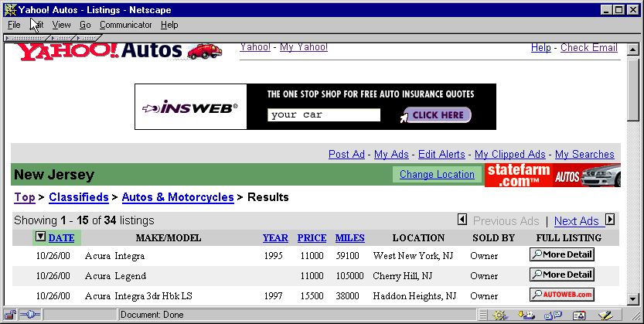Click 'Acura Integra 3dr Hbk LS' text
The width and height of the screenshot is (644, 324).
pyautogui.click(x=138, y=296)
